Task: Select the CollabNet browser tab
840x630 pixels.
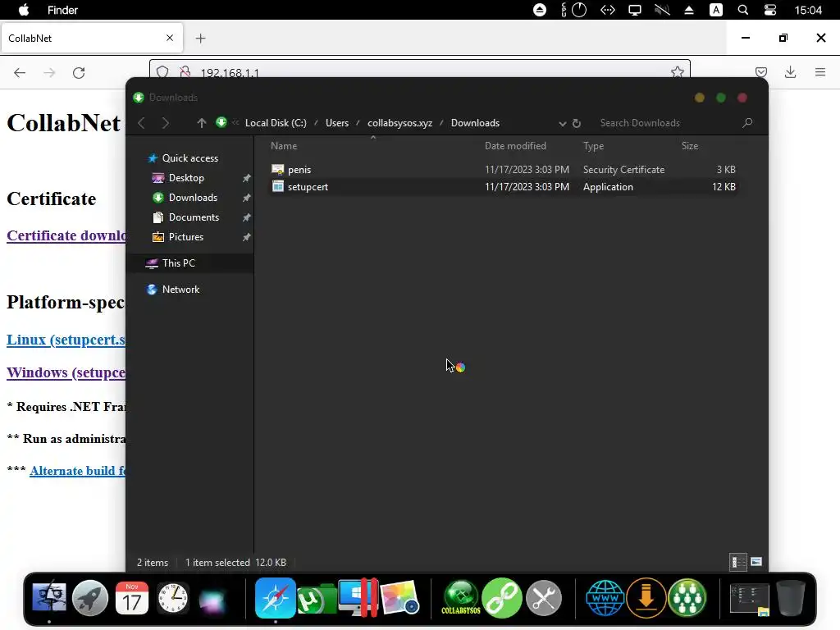Action: [92, 38]
